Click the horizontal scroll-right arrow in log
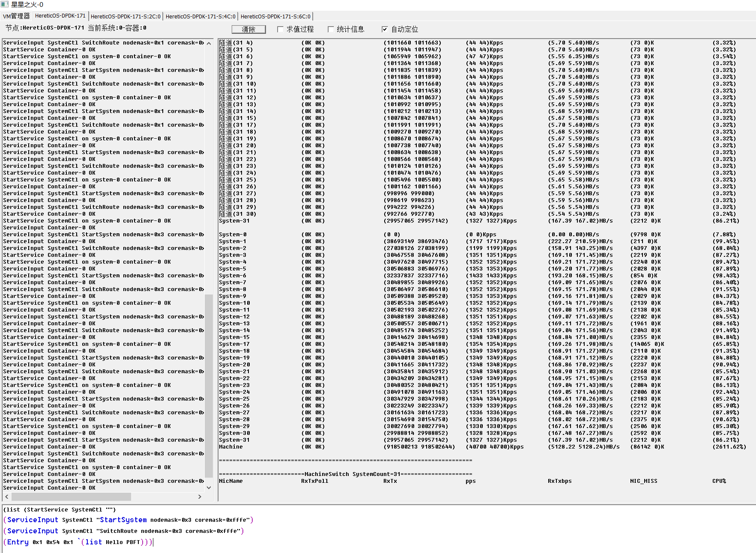Viewport: 756px width, 553px height. tap(200, 497)
